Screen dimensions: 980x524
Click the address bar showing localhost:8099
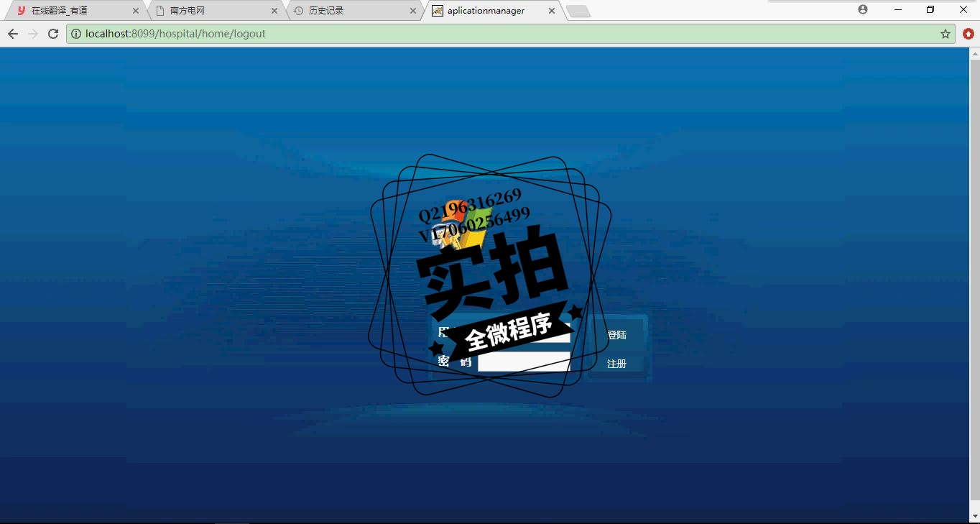[x=510, y=34]
